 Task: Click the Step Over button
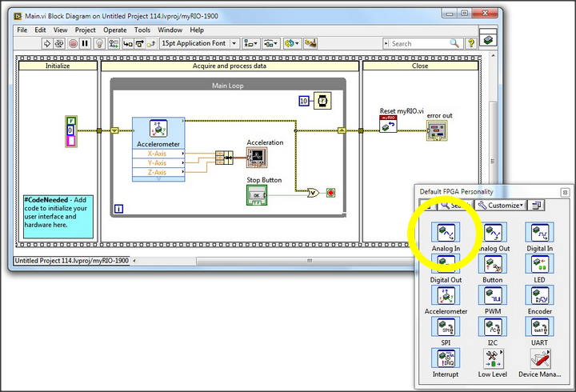click(x=139, y=44)
